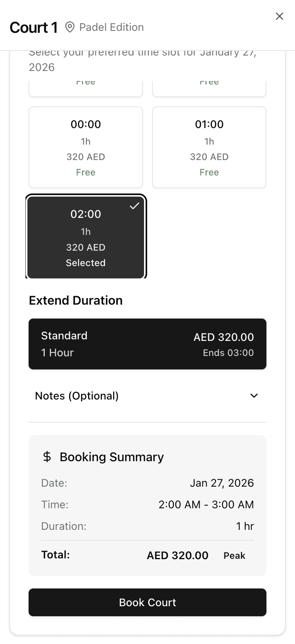Close the Court 1 booking panel
The image size is (295, 644).
coord(280,16)
